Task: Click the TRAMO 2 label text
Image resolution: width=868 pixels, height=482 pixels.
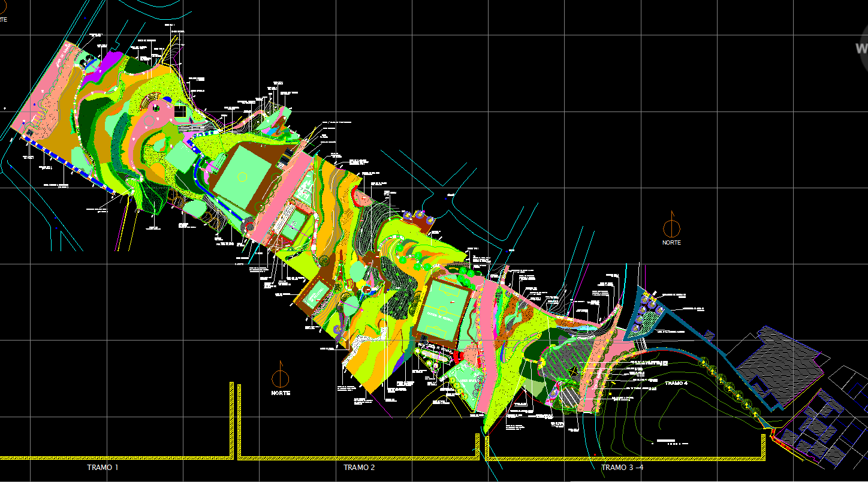Action: click(359, 467)
